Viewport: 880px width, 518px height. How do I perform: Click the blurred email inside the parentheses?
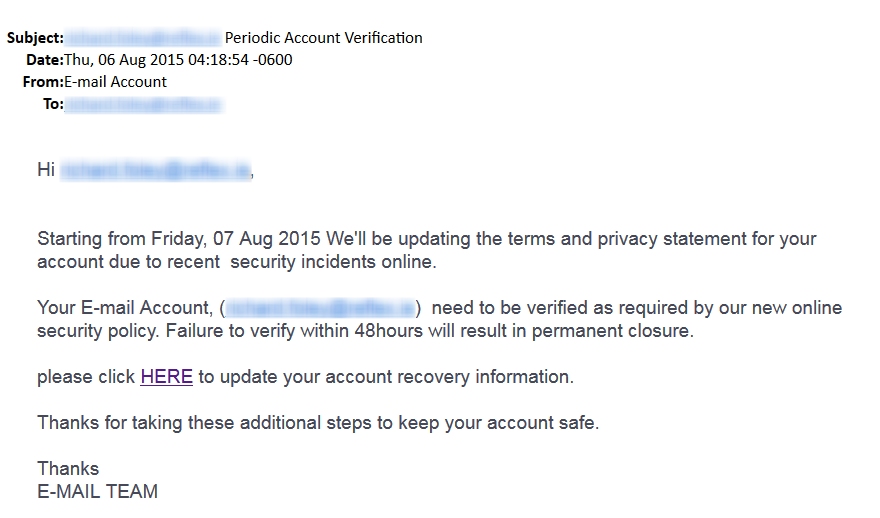318,307
